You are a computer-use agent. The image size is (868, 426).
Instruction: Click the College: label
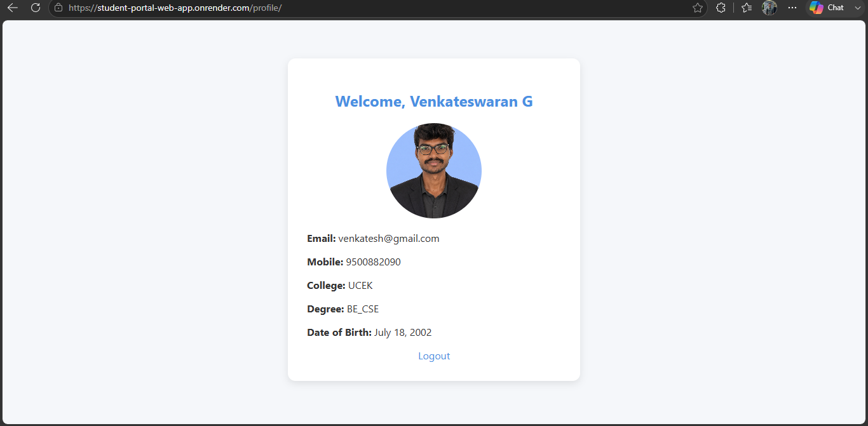click(326, 286)
